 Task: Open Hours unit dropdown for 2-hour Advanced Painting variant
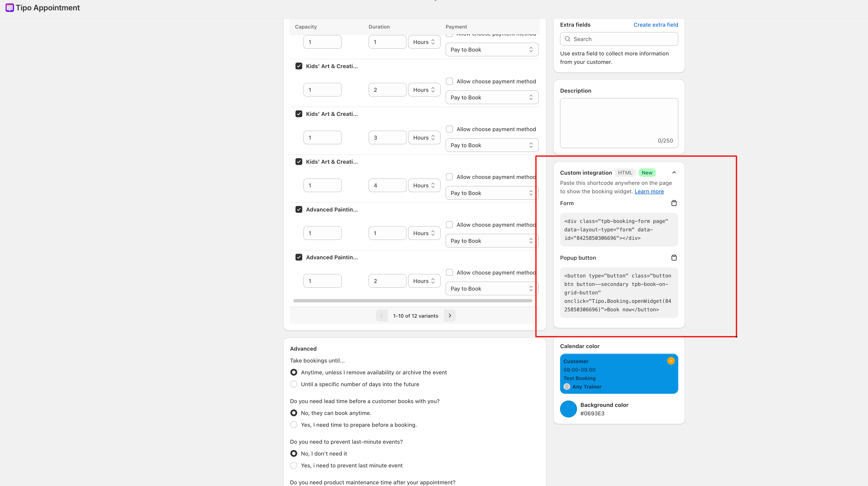[424, 281]
